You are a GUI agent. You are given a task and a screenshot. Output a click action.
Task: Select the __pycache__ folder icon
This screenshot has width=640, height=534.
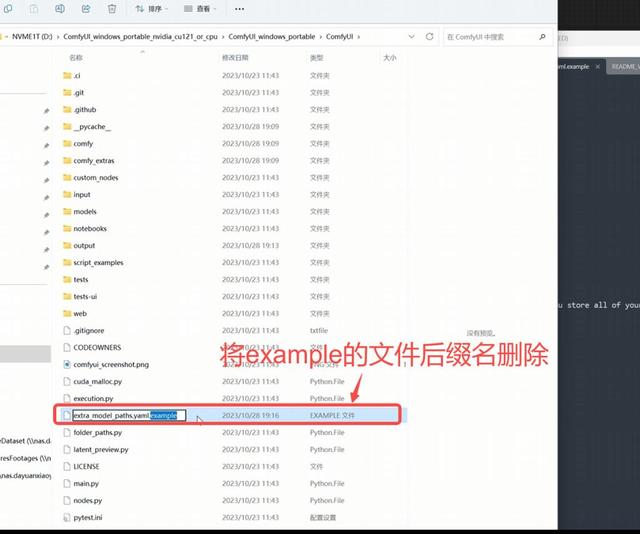click(67, 127)
